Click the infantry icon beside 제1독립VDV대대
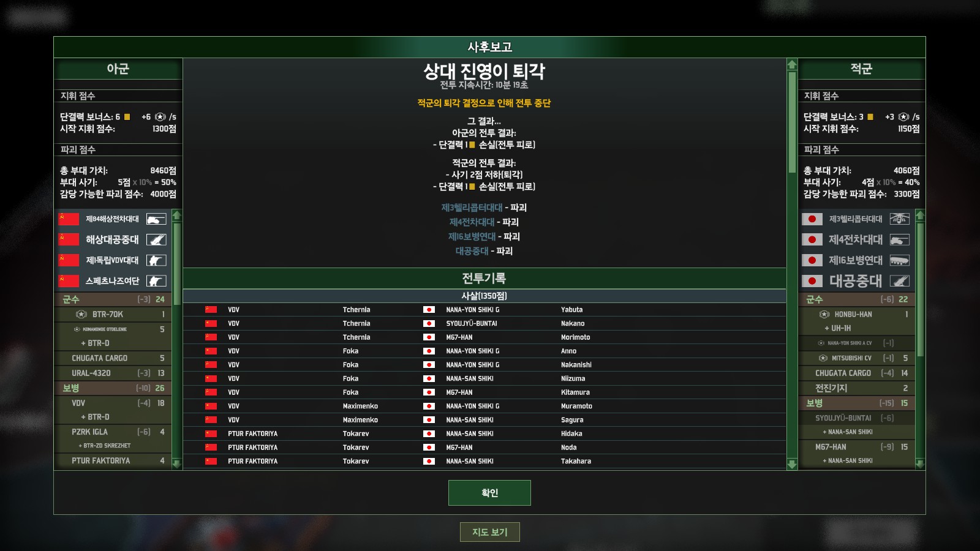980x551 pixels. (x=156, y=260)
